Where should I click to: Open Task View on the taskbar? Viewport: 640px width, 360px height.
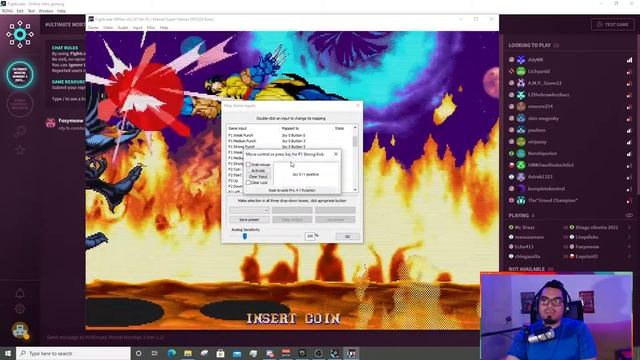pyautogui.click(x=155, y=353)
